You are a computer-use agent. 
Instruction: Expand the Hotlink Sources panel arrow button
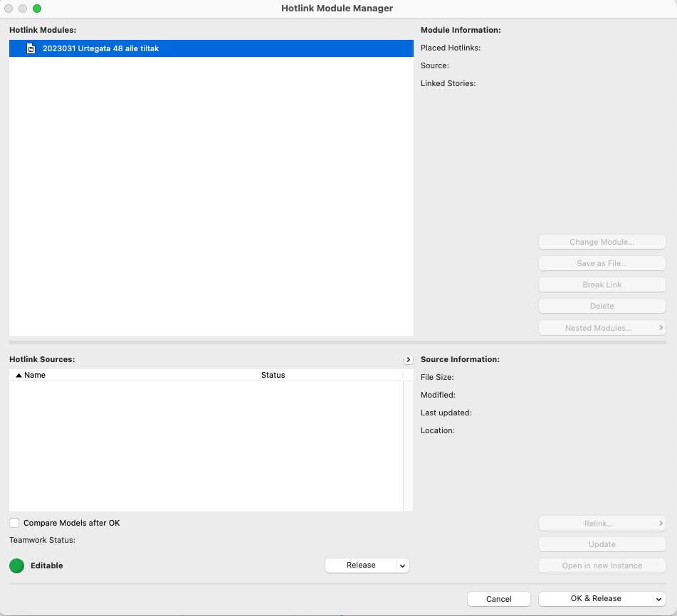[408, 360]
